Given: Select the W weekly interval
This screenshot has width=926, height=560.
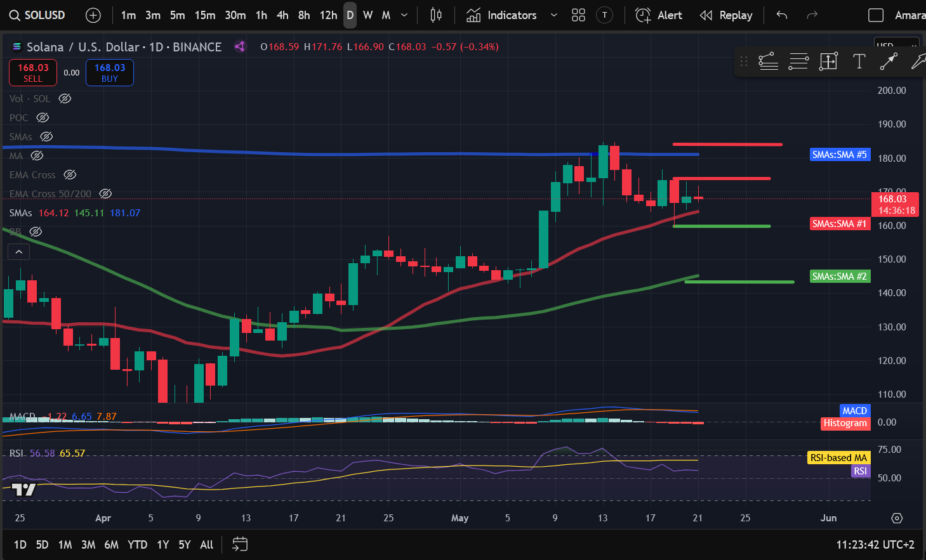Looking at the screenshot, I should pyautogui.click(x=368, y=15).
